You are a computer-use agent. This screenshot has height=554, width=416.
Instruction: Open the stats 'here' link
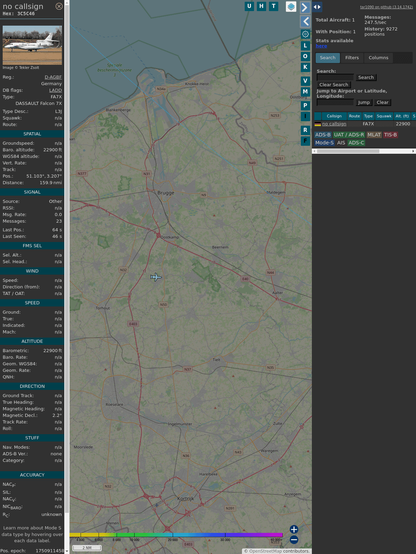[x=321, y=46]
